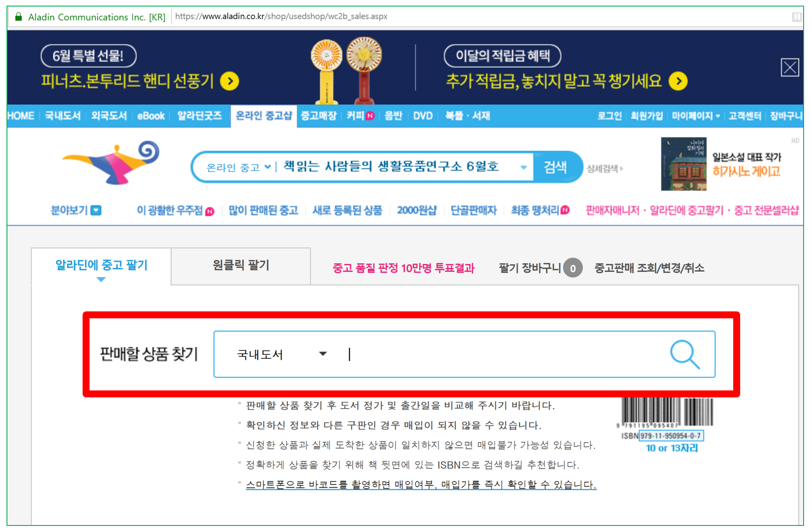The width and height of the screenshot is (811, 532).
Task: Click the green padlock security icon
Action: (18, 17)
